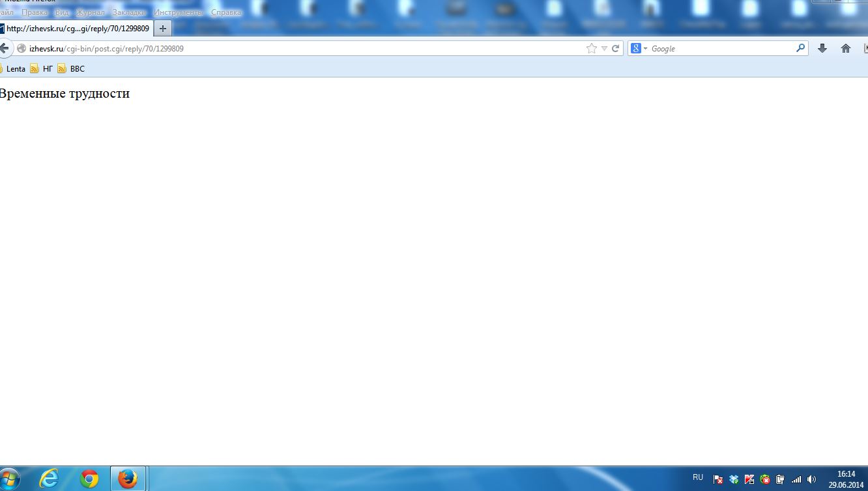The width and height of the screenshot is (868, 491).
Task: Click the НГ RSS feed icon
Action: point(35,68)
